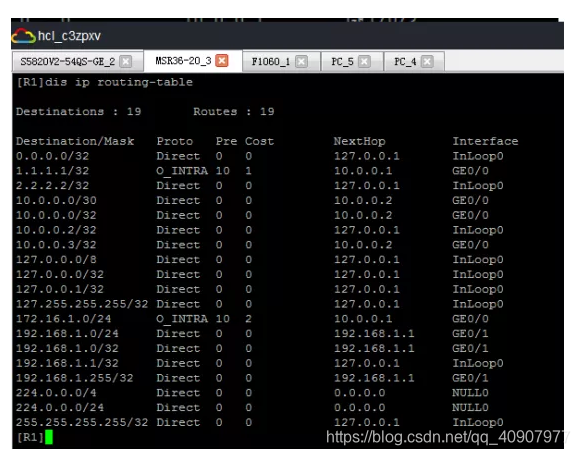This screenshot has width=580, height=456.
Task: Click the [R1] command prompt cursor
Action: [x=48, y=437]
